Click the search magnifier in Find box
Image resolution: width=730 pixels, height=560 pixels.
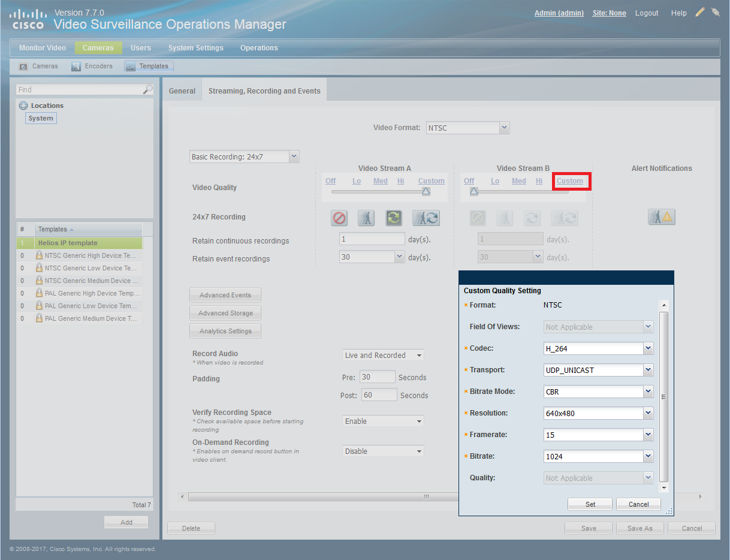[x=147, y=89]
